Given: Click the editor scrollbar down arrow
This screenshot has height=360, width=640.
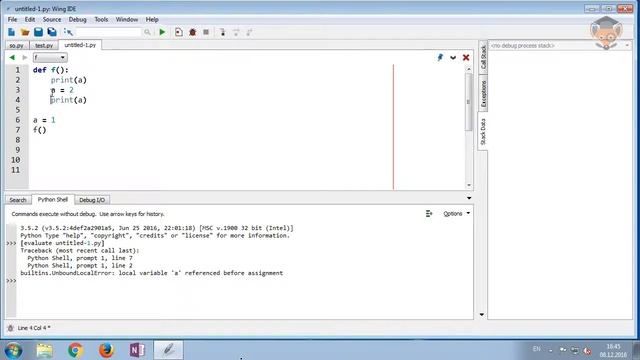Looking at the screenshot, I should coord(469,185).
